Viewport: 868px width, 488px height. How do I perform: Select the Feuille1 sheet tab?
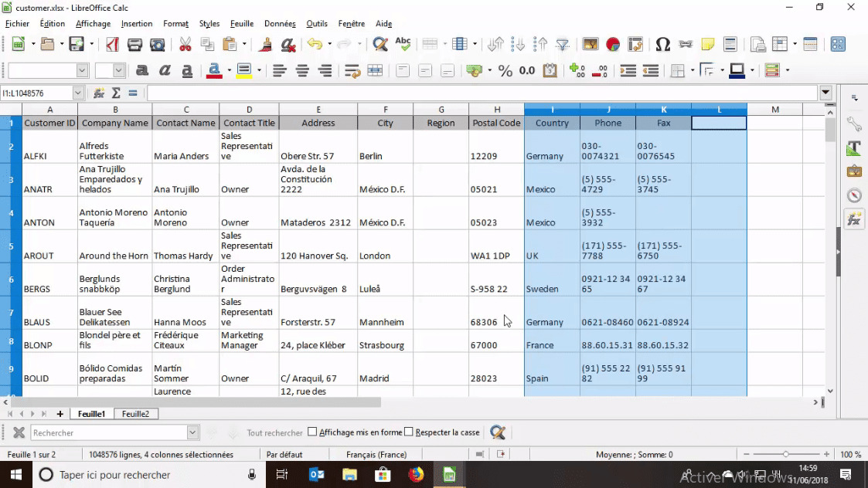[91, 414]
